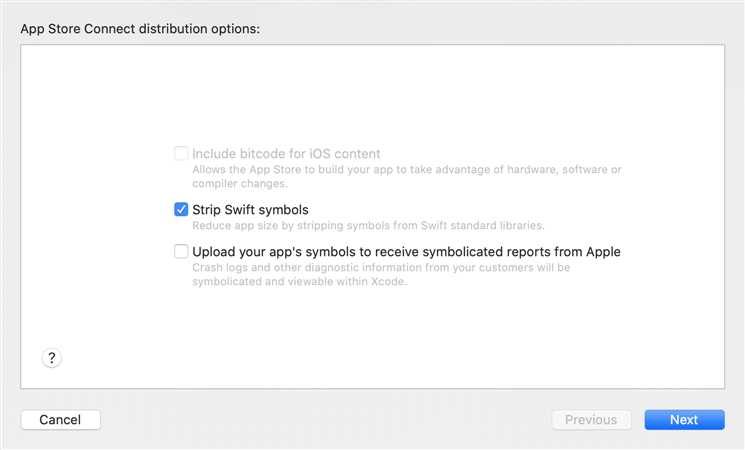Click the Strip Swift symbols label text

point(250,210)
